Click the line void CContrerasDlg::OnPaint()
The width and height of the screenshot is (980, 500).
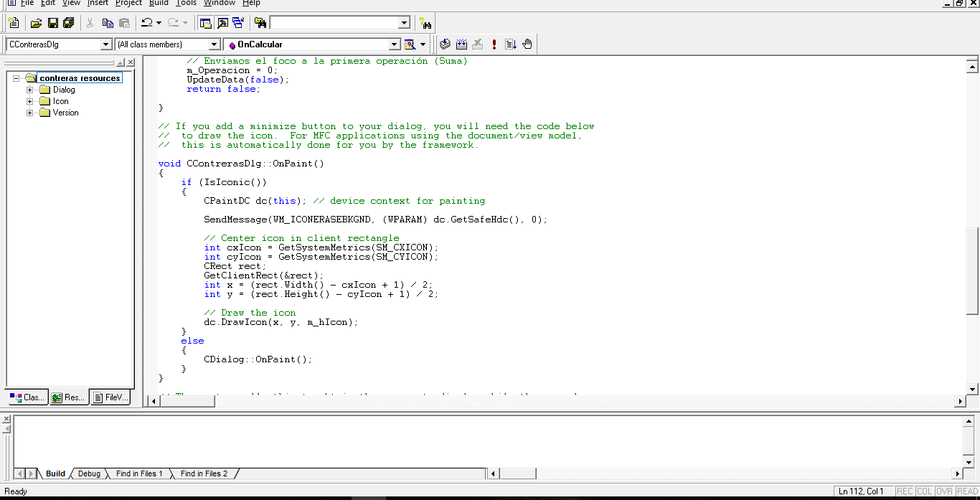coord(241,164)
